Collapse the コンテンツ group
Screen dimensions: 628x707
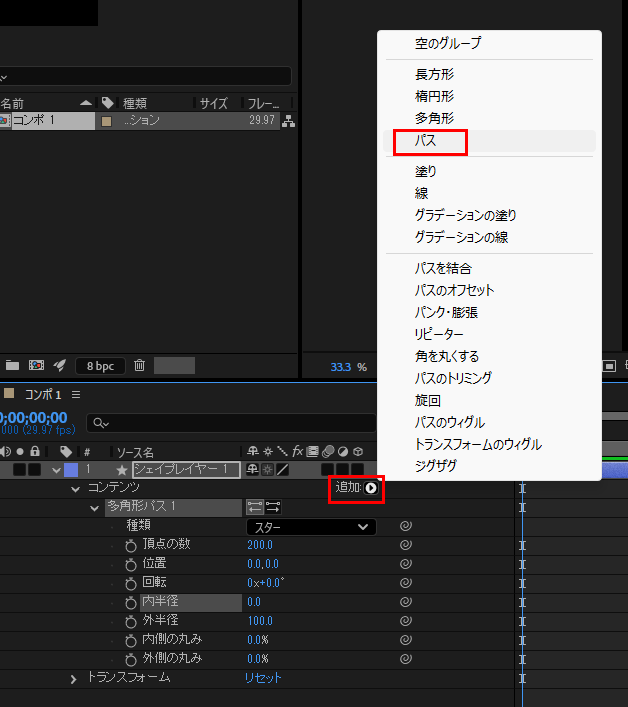(75, 489)
